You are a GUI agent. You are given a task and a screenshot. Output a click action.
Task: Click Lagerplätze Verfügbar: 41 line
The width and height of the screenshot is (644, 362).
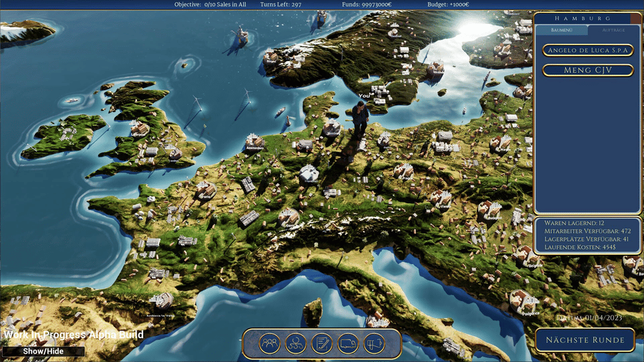(586, 239)
